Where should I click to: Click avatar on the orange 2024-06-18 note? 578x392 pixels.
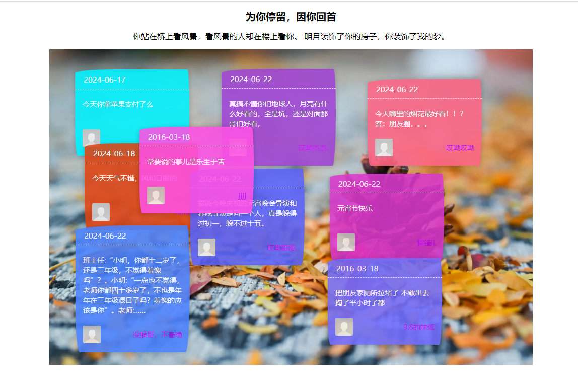[x=101, y=212]
